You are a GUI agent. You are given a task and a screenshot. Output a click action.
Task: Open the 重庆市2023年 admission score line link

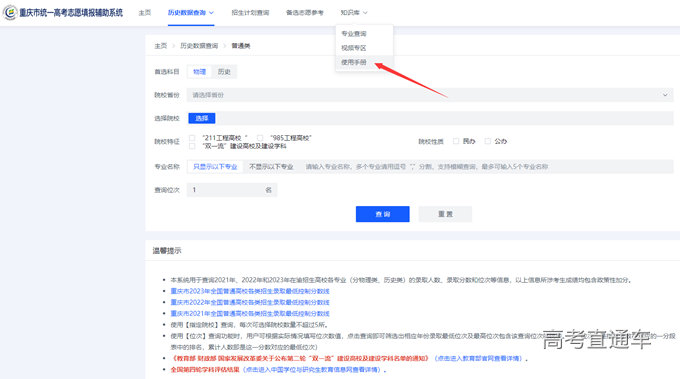click(250, 291)
